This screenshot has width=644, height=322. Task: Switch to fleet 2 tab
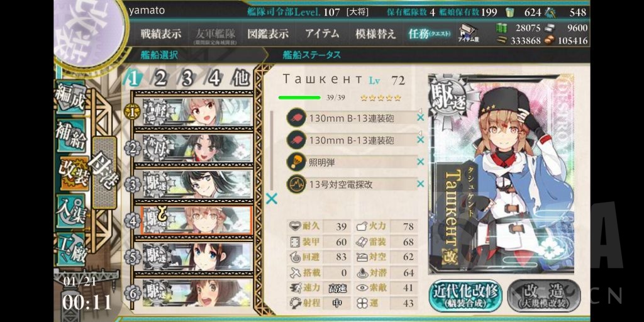pyautogui.click(x=160, y=77)
